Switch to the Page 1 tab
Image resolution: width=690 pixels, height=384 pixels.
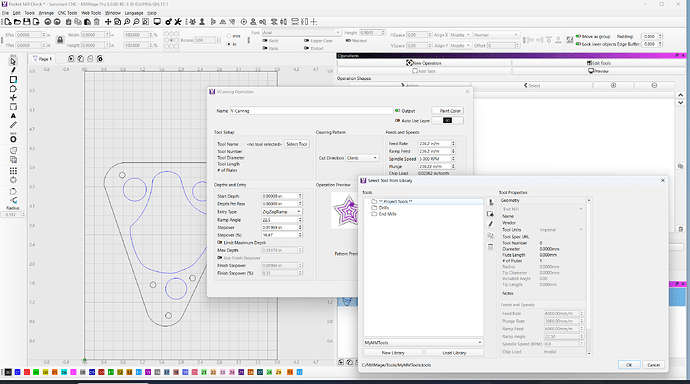(x=43, y=59)
